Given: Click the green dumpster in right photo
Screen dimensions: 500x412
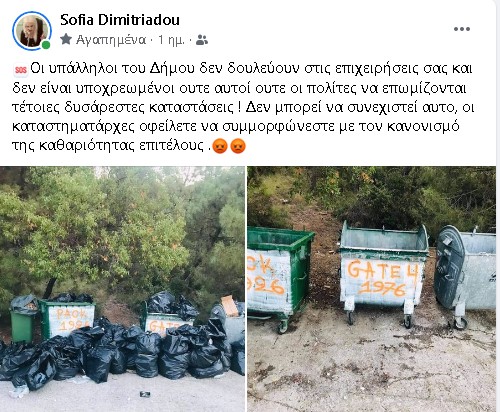Looking at the screenshot, I should pyautogui.click(x=279, y=277).
